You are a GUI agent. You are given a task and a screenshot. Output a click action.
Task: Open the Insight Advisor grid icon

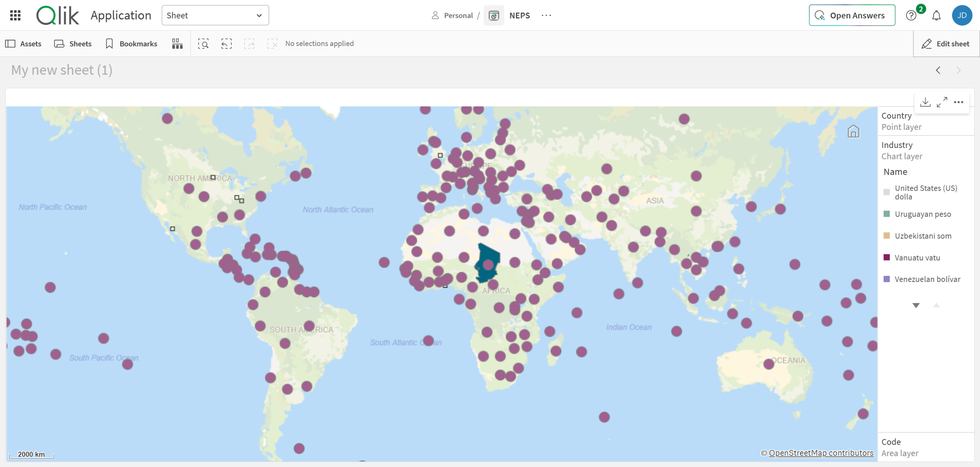tap(177, 44)
